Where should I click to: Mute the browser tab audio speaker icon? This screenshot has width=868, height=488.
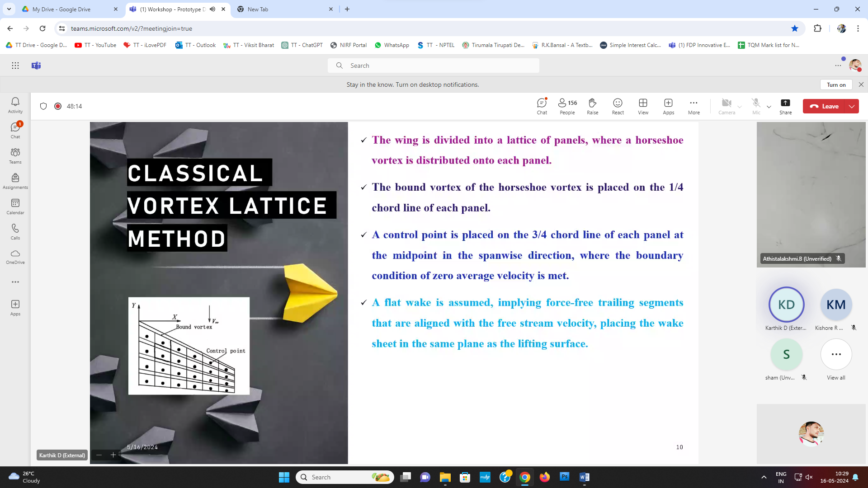coord(212,9)
